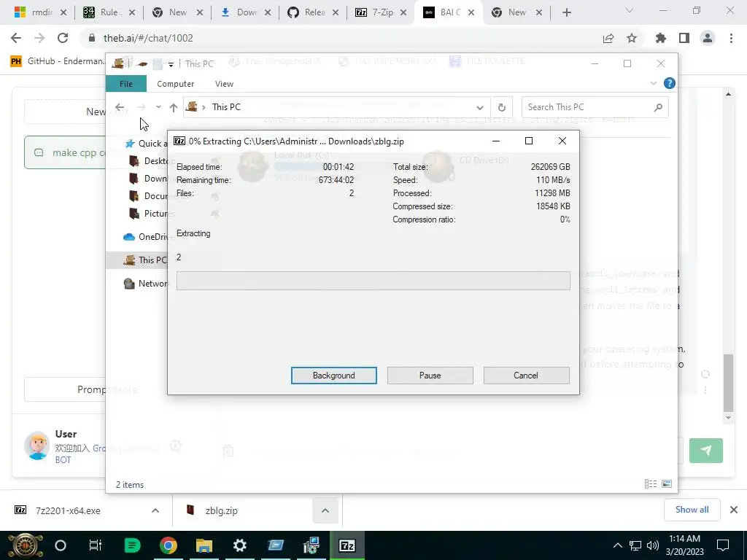Open the Chrome tab search chevron

pyautogui.click(x=630, y=10)
